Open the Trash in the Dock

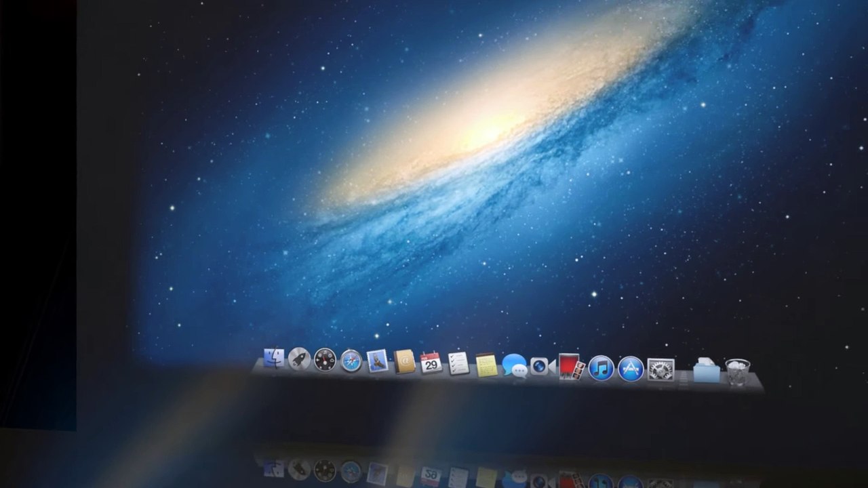(738, 372)
